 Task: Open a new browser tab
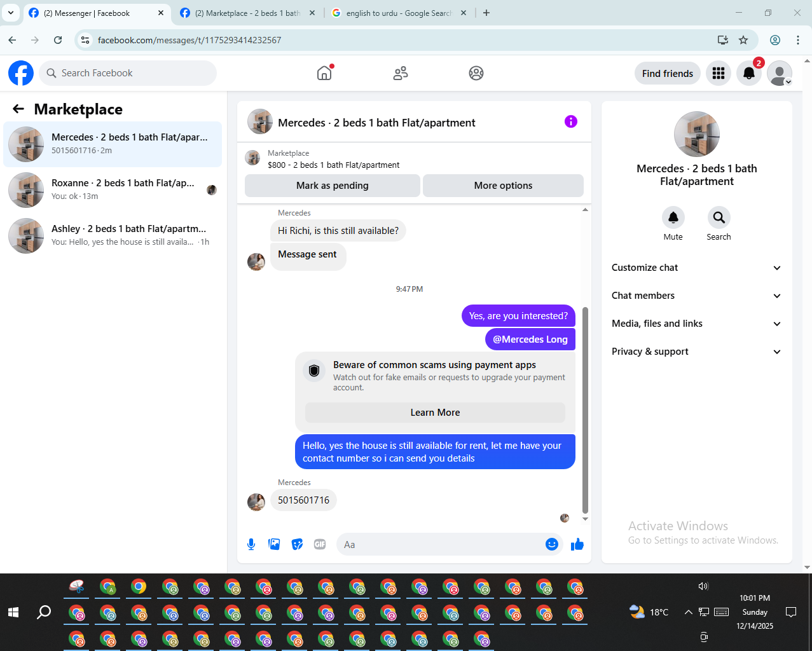486,13
